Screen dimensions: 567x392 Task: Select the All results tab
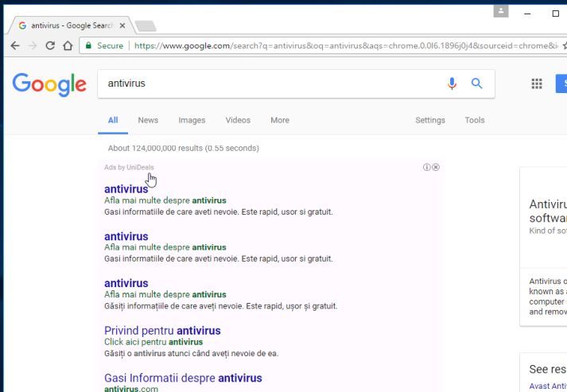(x=113, y=120)
